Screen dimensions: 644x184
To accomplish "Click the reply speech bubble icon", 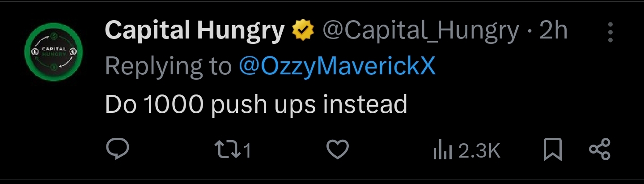I will click(118, 150).
